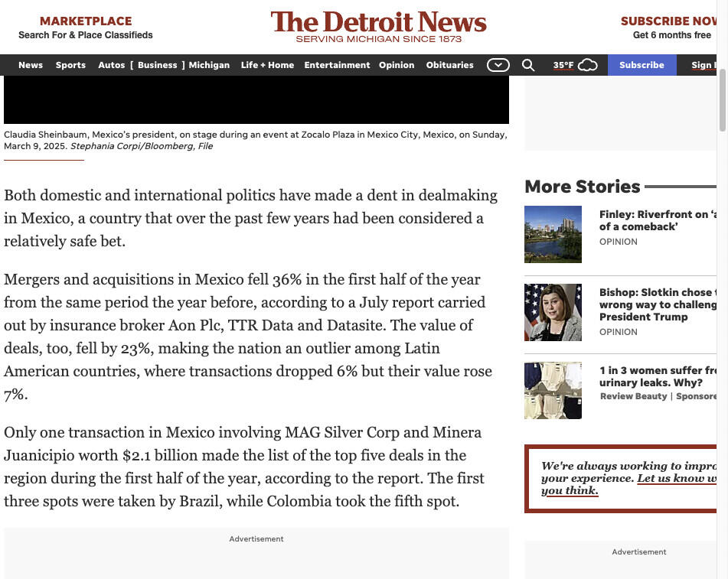The height and width of the screenshot is (579, 728).
Task: Go to Obituaries page
Action: pos(449,65)
